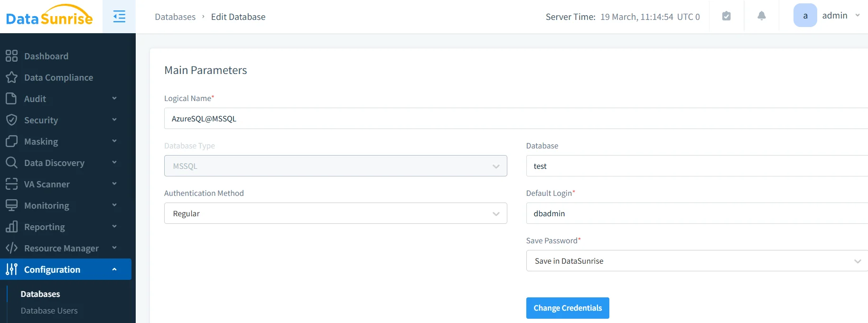Select Databases under Configuration
This screenshot has width=868, height=323.
tap(40, 294)
